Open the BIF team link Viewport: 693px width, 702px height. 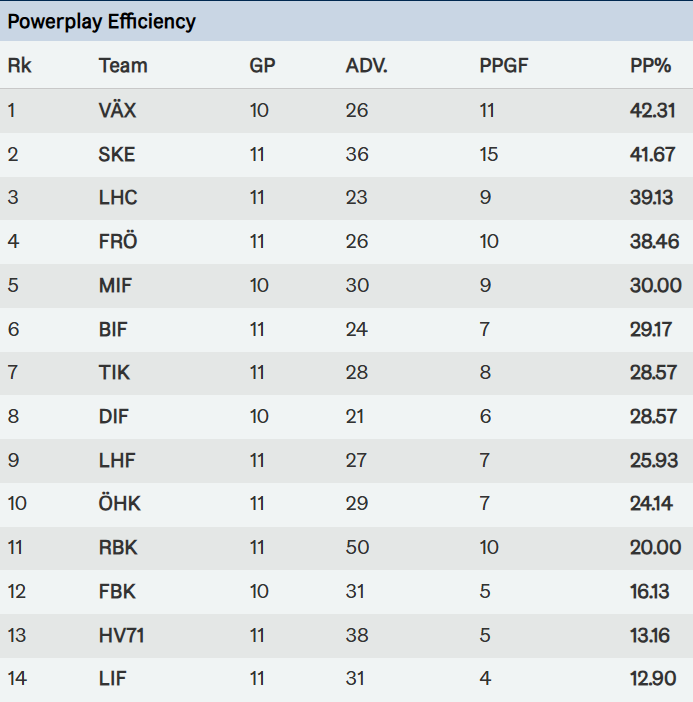pos(113,329)
